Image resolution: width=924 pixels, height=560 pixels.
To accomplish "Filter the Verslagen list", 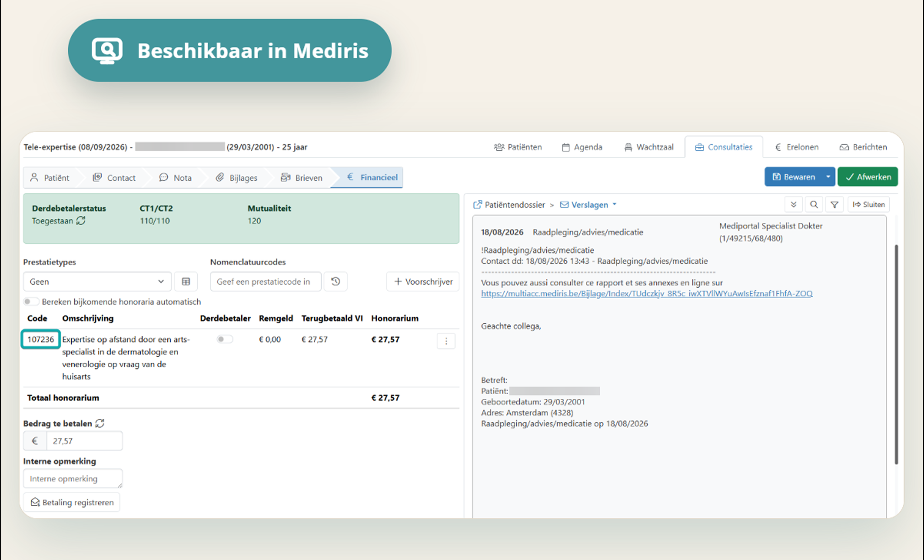I will pyautogui.click(x=834, y=205).
